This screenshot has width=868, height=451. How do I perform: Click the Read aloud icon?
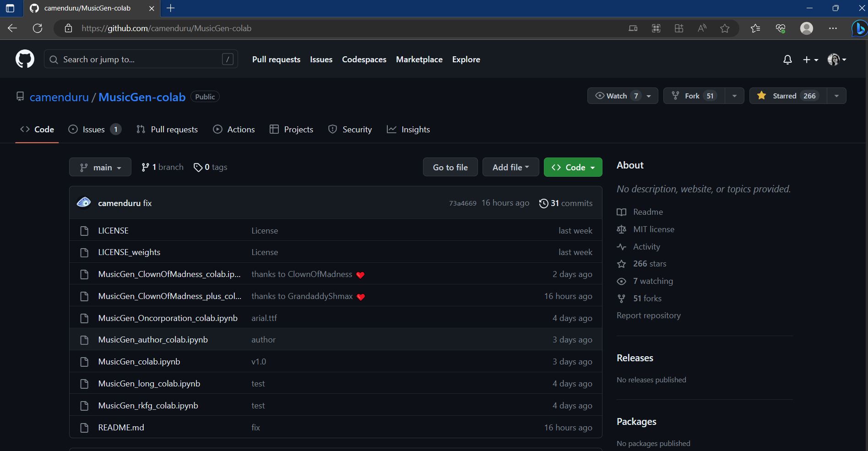[x=702, y=28]
